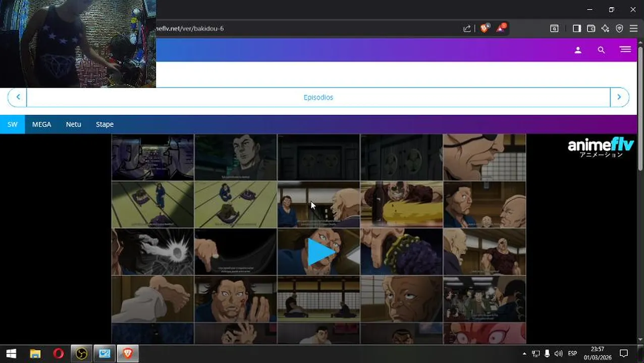Click the search tabs icon in the toolbar

pyautogui.click(x=554, y=29)
